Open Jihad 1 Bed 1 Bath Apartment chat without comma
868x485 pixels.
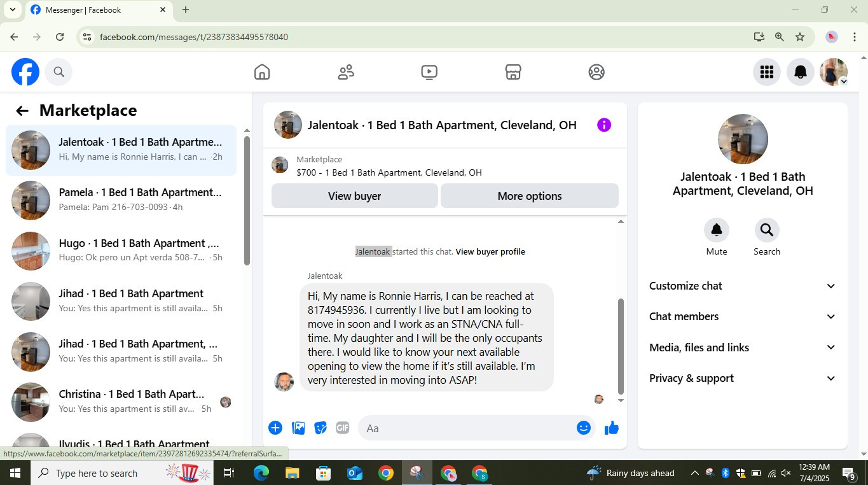point(121,301)
